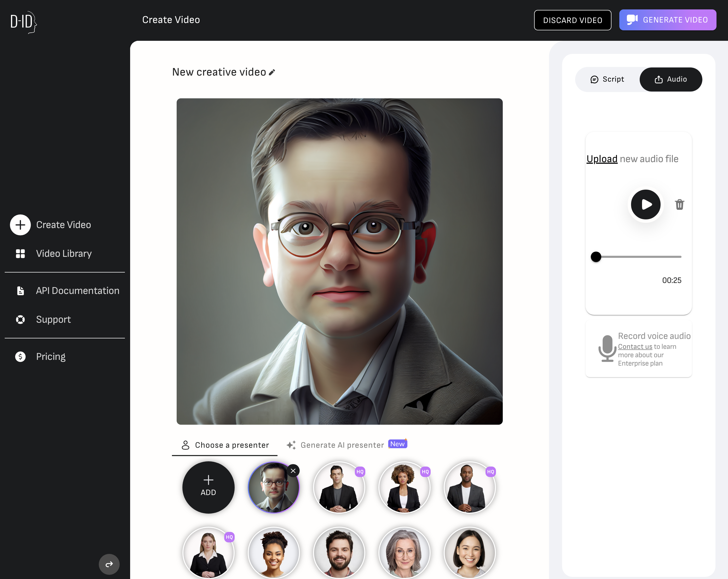Select the bearded man presenter
Screen dimensions: 728x579
click(339, 553)
